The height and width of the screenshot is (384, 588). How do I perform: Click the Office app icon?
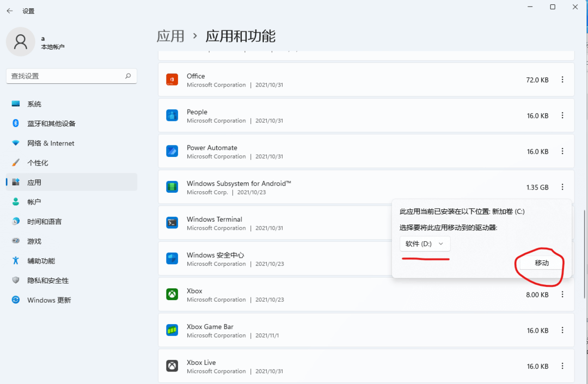[171, 80]
